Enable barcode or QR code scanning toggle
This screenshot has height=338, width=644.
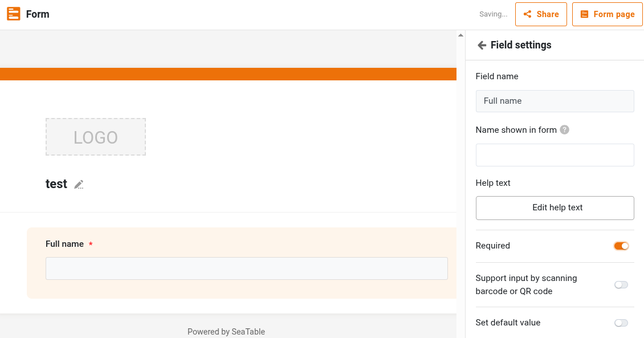click(x=621, y=285)
